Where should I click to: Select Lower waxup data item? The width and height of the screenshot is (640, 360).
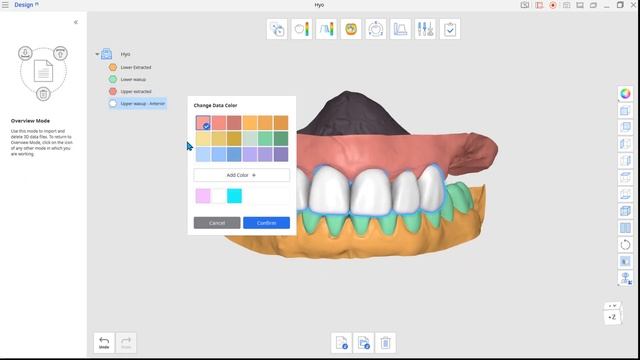pos(133,80)
